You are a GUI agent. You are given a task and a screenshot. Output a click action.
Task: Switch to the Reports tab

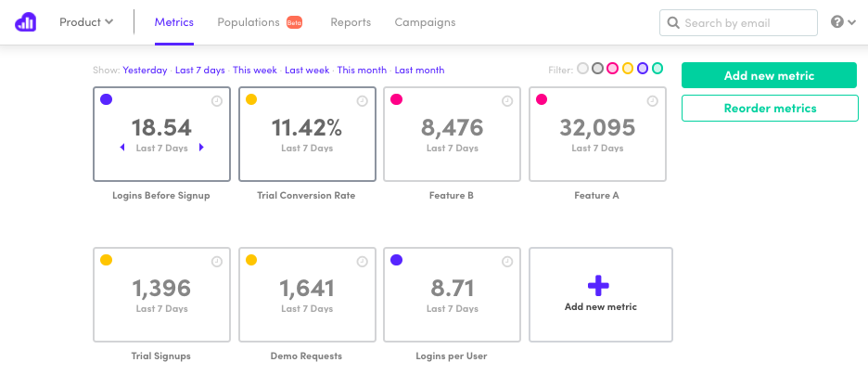pos(351,22)
